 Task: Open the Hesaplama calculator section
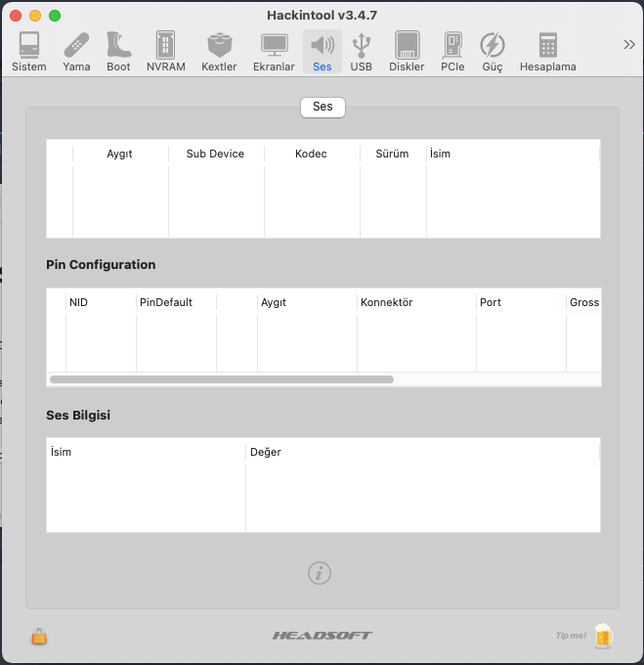point(548,51)
